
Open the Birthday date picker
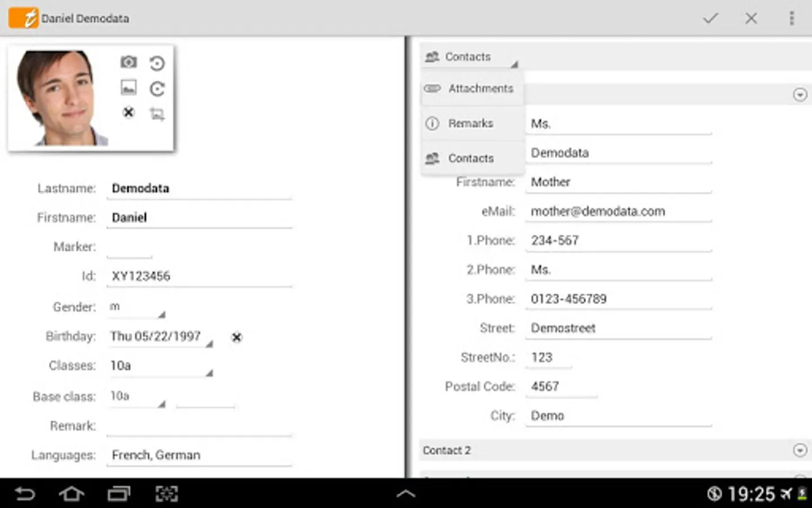point(161,337)
